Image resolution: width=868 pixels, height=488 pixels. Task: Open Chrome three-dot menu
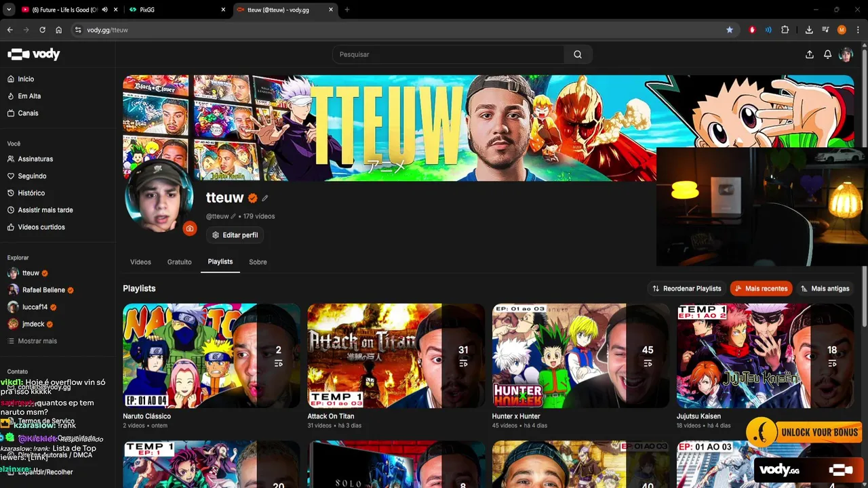click(x=857, y=30)
